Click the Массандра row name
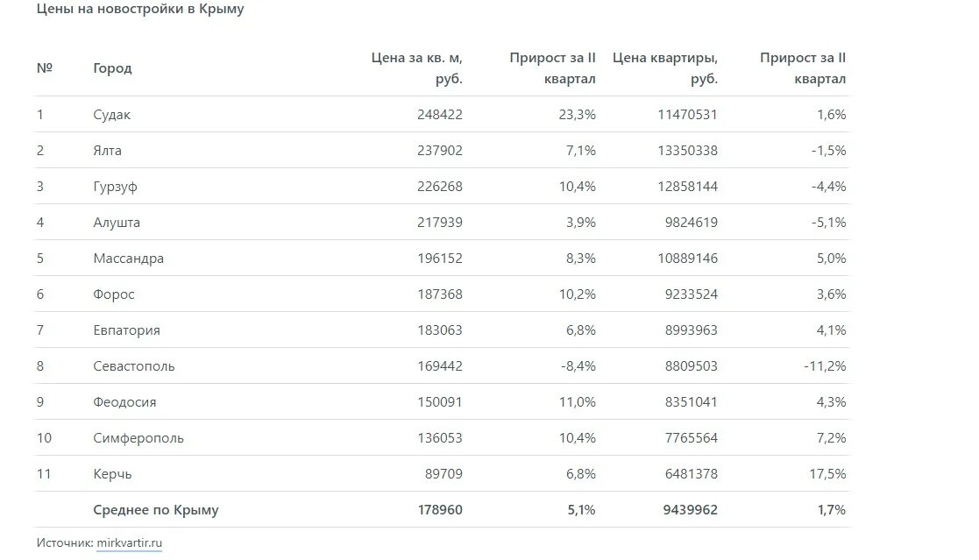Image resolution: width=979 pixels, height=560 pixels. [129, 259]
